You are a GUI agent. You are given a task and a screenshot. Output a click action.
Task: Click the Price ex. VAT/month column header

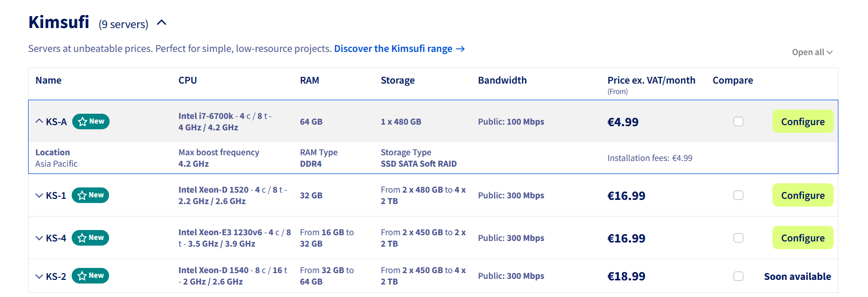point(651,80)
